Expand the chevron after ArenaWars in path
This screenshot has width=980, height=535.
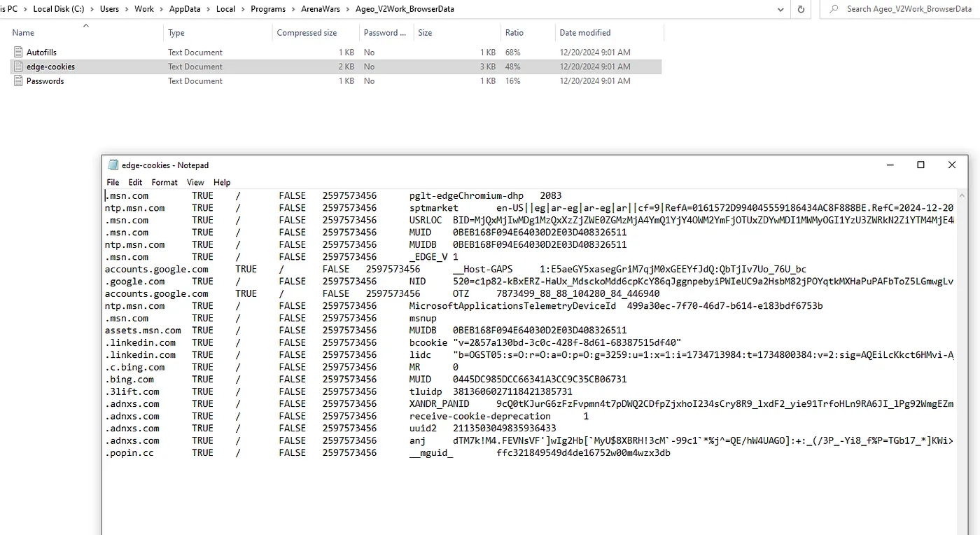(x=349, y=9)
